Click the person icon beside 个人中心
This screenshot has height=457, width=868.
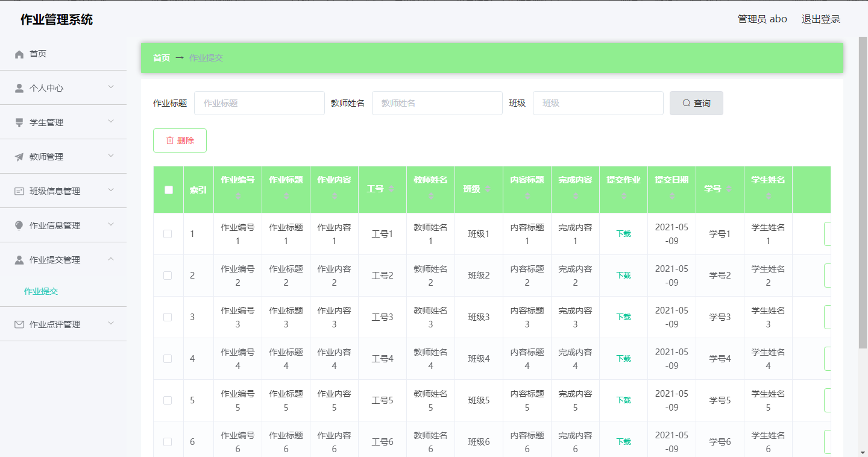point(19,89)
